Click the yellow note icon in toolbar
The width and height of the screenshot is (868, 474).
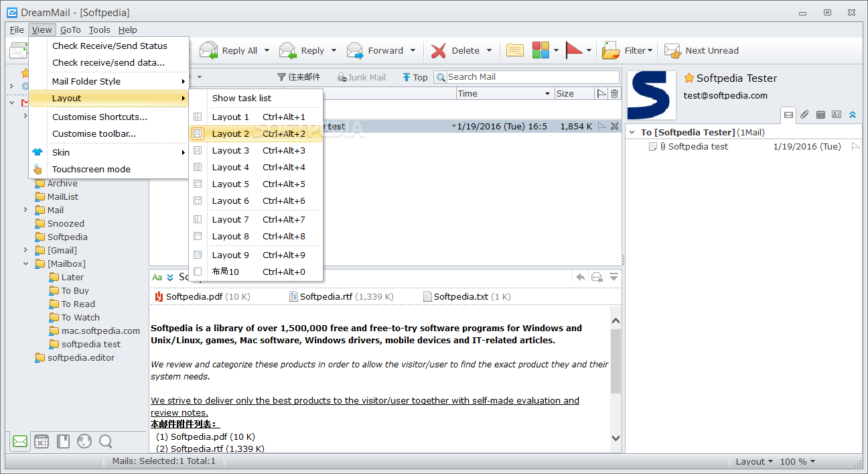pyautogui.click(x=514, y=50)
